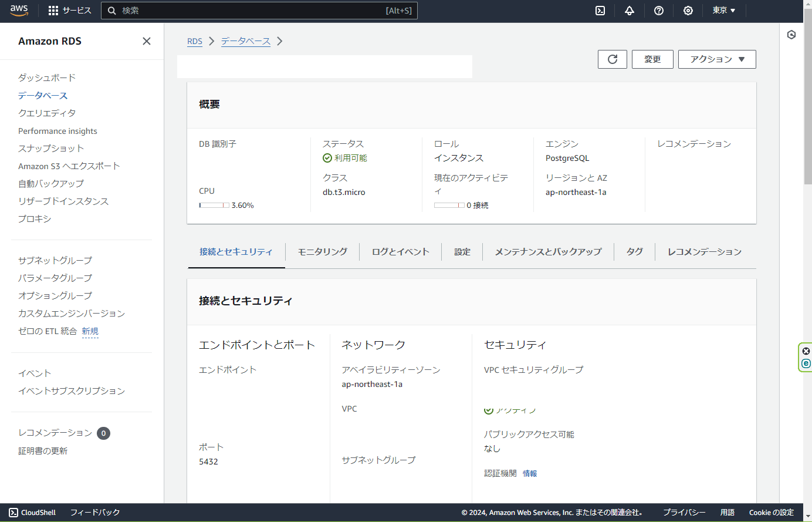Open 証明書の更新 in the sidebar
The image size is (812, 522).
(43, 451)
